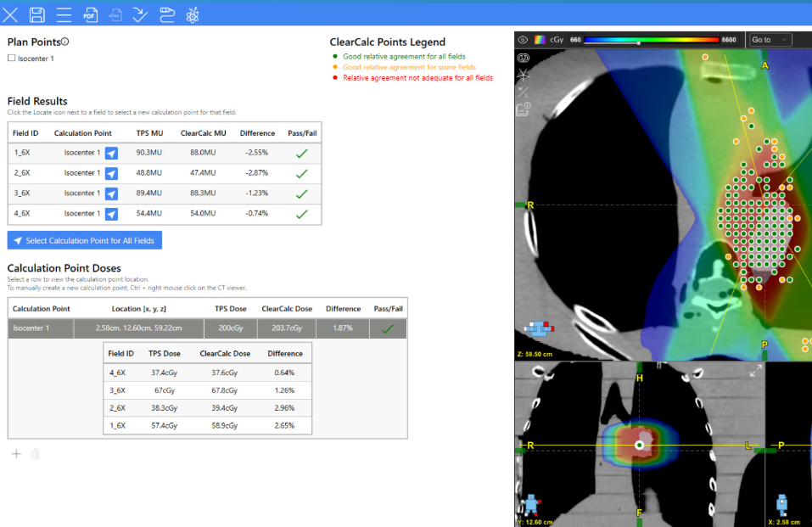Image resolution: width=812 pixels, height=527 pixels.
Task: Click Select Calculation Point for All Fields
Action: point(84,240)
